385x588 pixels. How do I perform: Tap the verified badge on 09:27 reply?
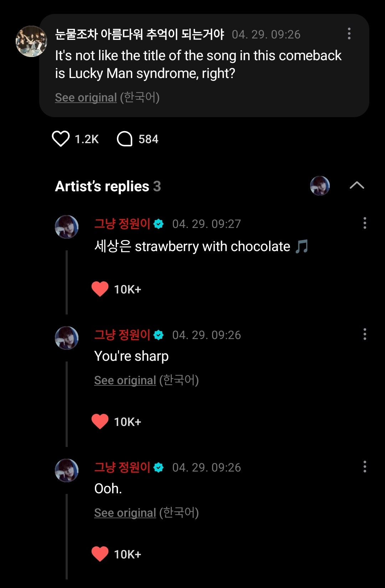(x=159, y=224)
